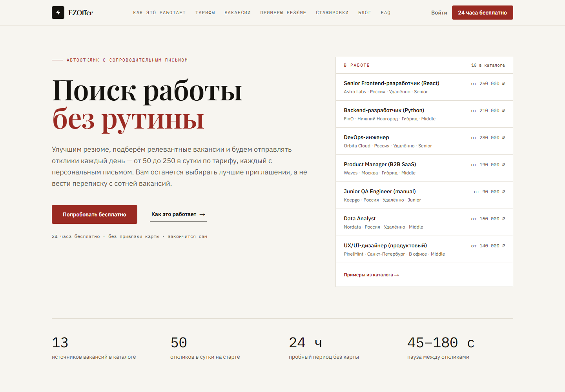Screen dimensions: 565x392
Task: Click «откликов в сутки на старте» caption
Action: 205,357
